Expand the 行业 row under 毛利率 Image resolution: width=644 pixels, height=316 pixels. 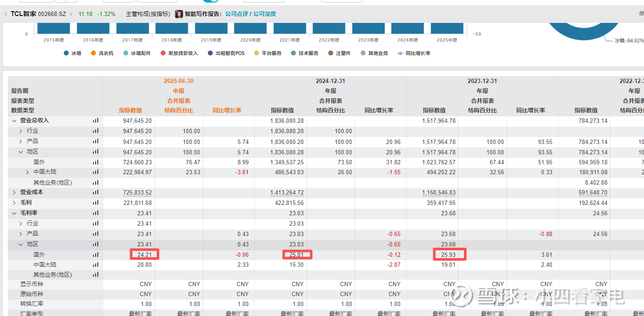coord(21,223)
